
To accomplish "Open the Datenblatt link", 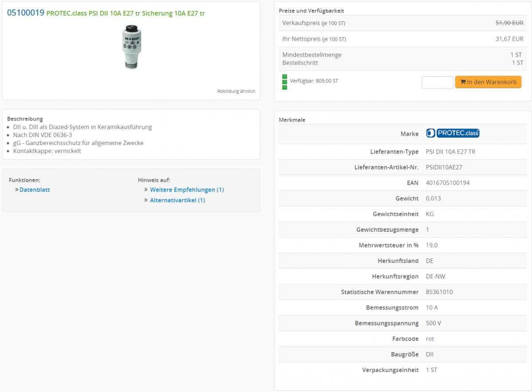I will pyautogui.click(x=35, y=190).
